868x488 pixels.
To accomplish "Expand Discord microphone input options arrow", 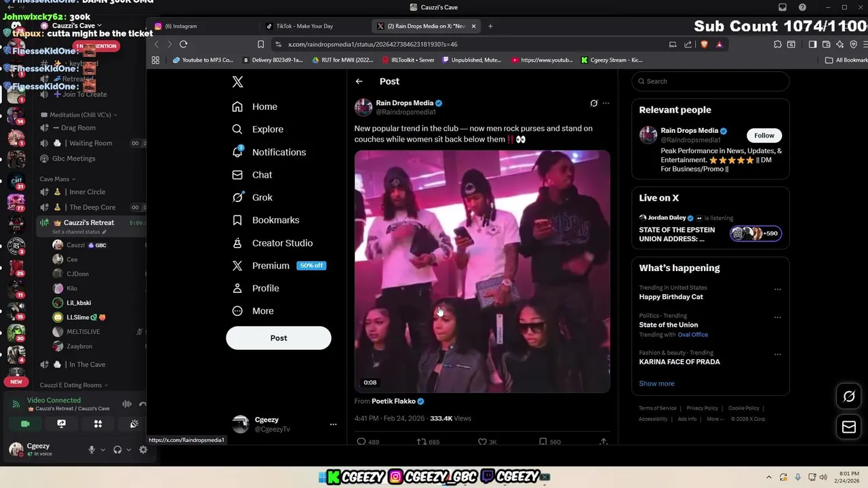I will (x=103, y=449).
